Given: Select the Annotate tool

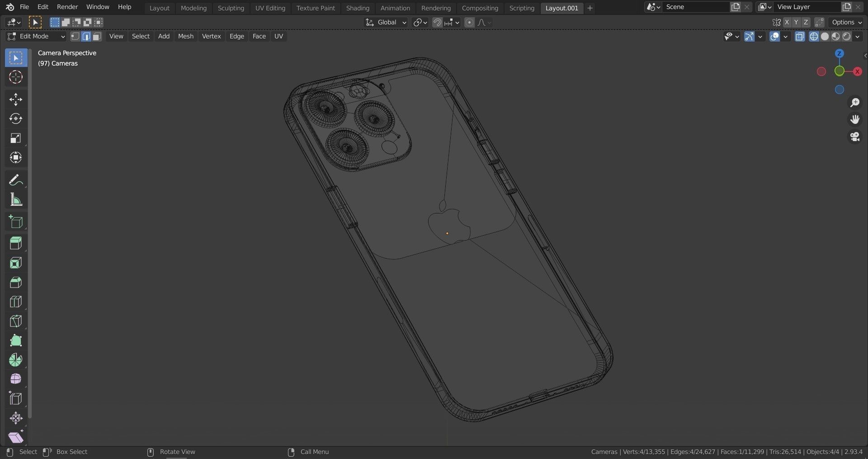Looking at the screenshot, I should (x=16, y=180).
